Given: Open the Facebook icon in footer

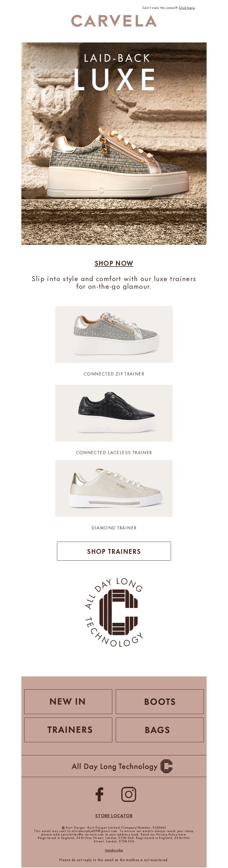Looking at the screenshot, I should coord(99,794).
